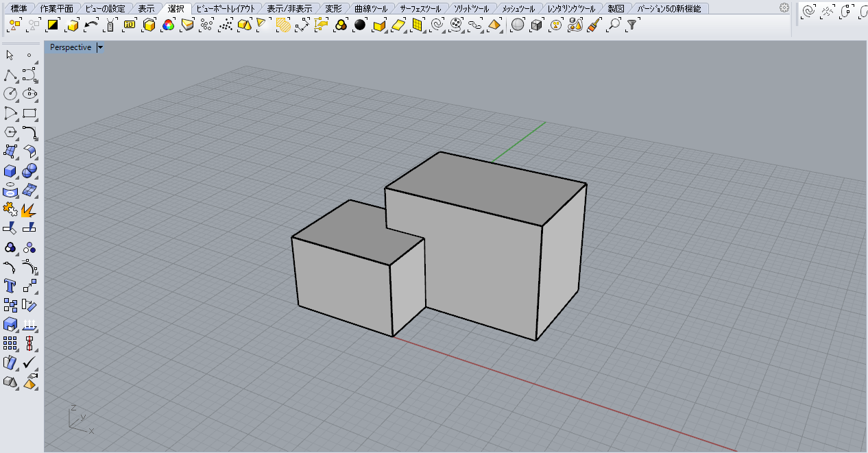Viewport: 868px width, 453px height.
Task: Click the Selection Brush icon
Action: coord(595,25)
